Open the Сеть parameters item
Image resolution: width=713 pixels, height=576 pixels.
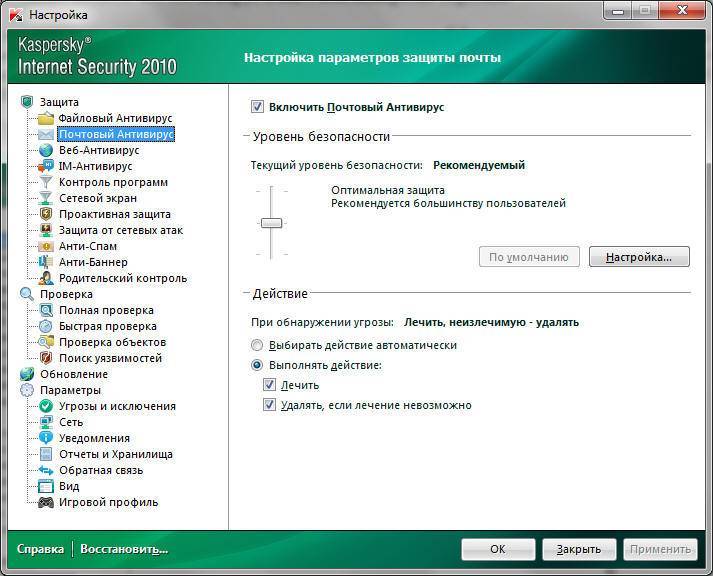pos(71,422)
